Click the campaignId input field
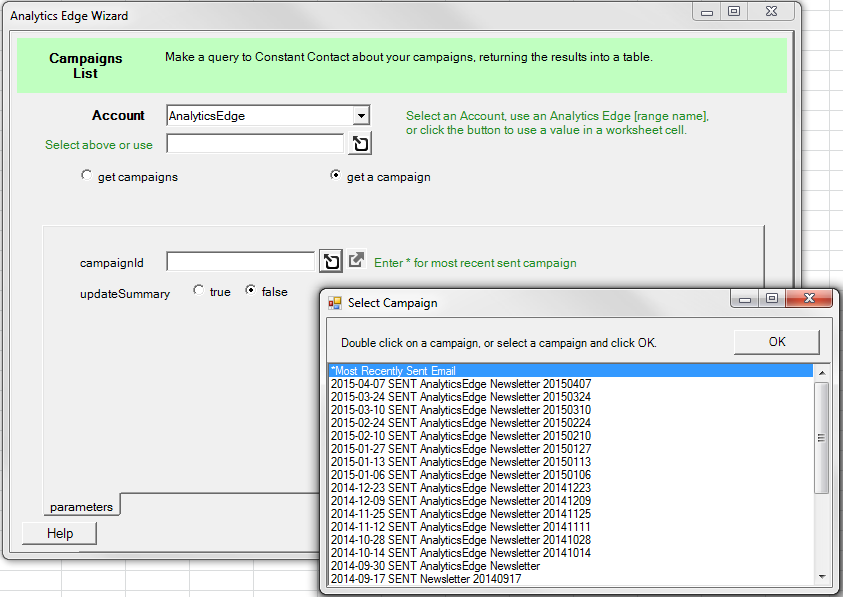Image resolution: width=843 pixels, height=597 pixels. [x=241, y=262]
